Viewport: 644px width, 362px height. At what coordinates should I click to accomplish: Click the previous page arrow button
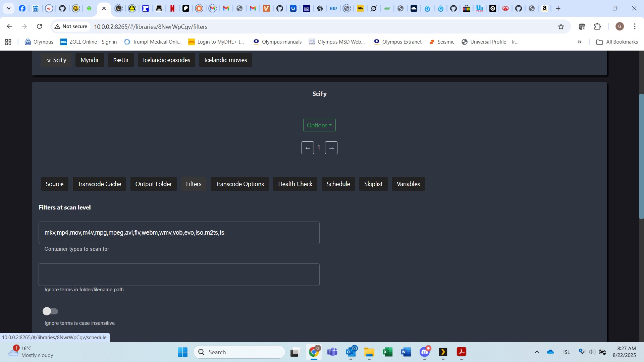point(307,148)
